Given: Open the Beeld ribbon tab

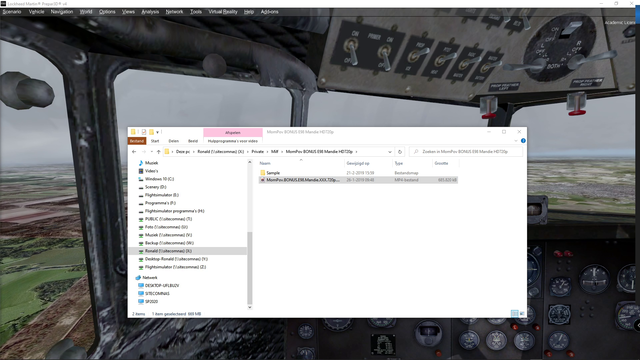Looking at the screenshot, I should 193,141.
